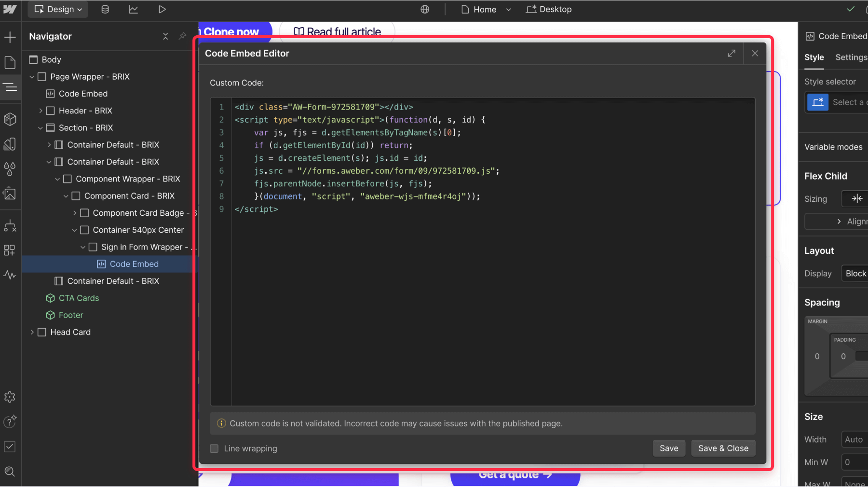The height and width of the screenshot is (487, 868).
Task: Switch to the Style tab
Action: 814,57
